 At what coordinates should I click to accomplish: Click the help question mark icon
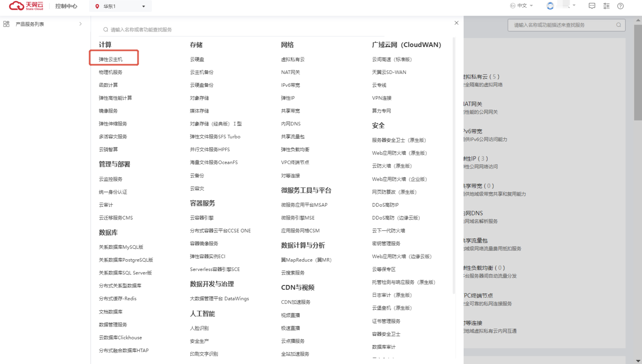tap(621, 6)
